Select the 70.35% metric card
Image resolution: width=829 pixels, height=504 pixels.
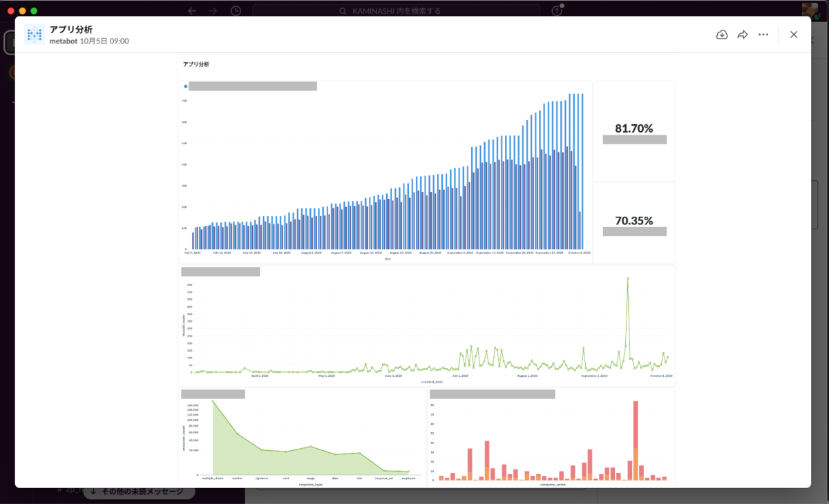point(634,224)
